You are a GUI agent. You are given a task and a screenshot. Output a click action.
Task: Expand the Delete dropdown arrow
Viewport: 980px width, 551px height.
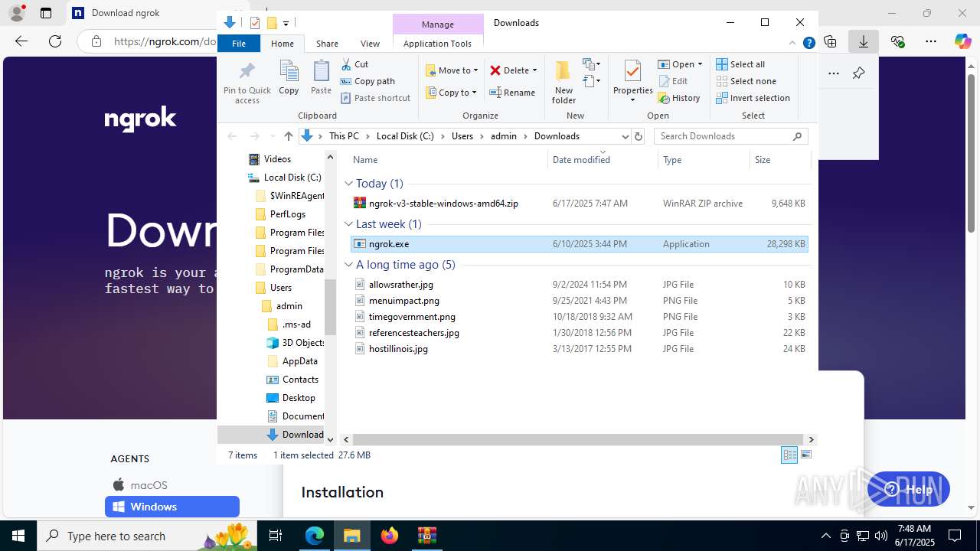click(x=534, y=70)
